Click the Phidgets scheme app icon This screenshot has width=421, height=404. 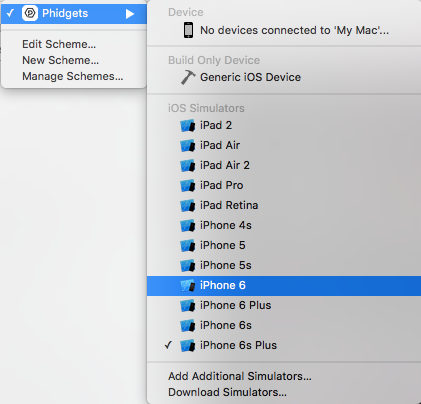click(x=30, y=13)
